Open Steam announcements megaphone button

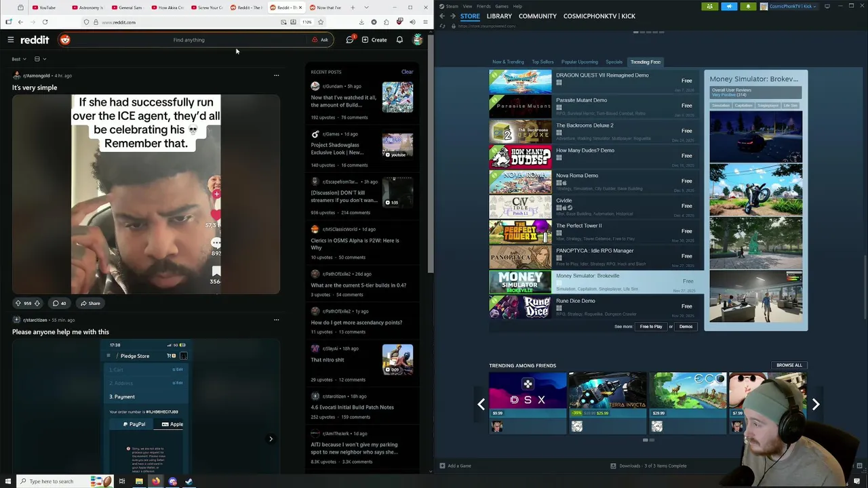(729, 6)
